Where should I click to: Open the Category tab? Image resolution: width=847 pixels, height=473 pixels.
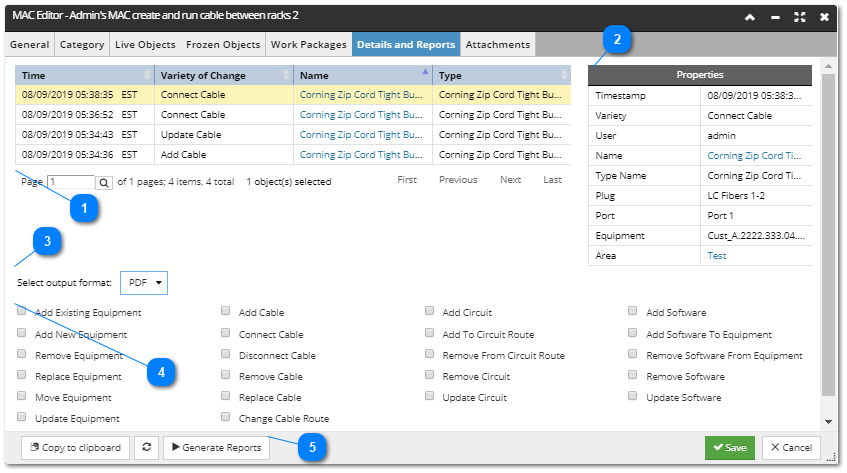point(82,45)
